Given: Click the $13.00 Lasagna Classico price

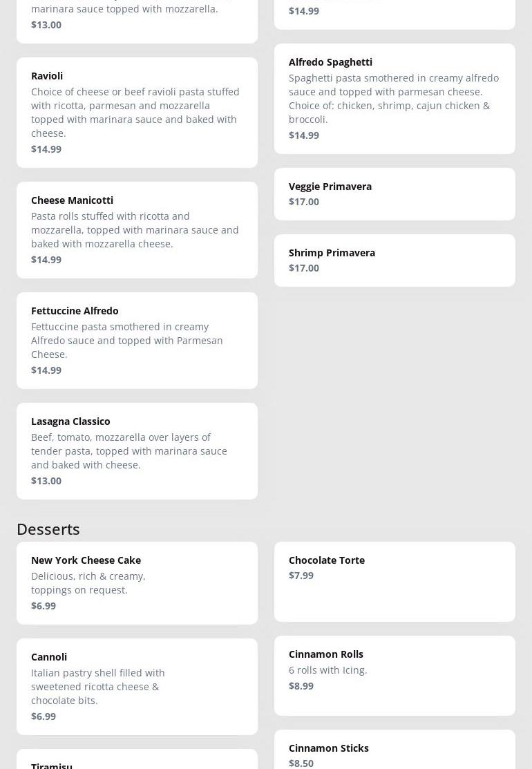Looking at the screenshot, I should point(46,481).
